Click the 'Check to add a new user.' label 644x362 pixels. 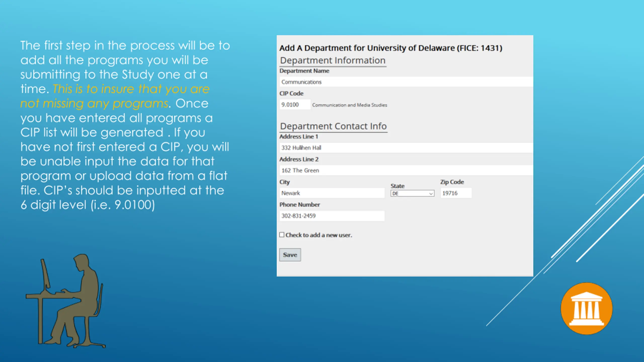319,235
